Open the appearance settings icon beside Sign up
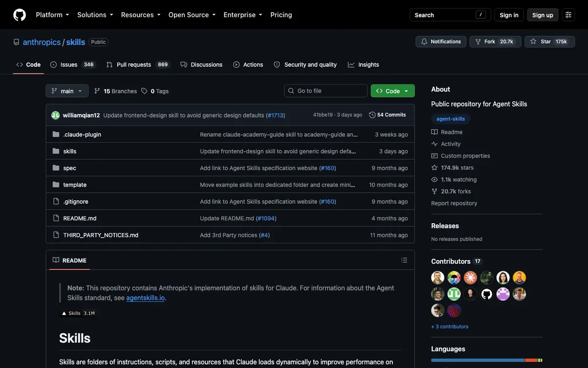Screen dimensions: 588x368 [568, 15]
